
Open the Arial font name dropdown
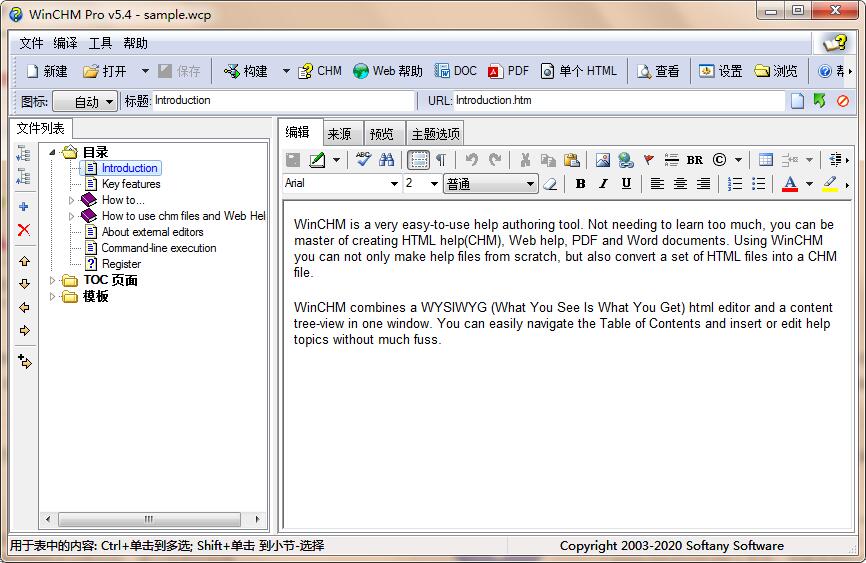pos(394,184)
